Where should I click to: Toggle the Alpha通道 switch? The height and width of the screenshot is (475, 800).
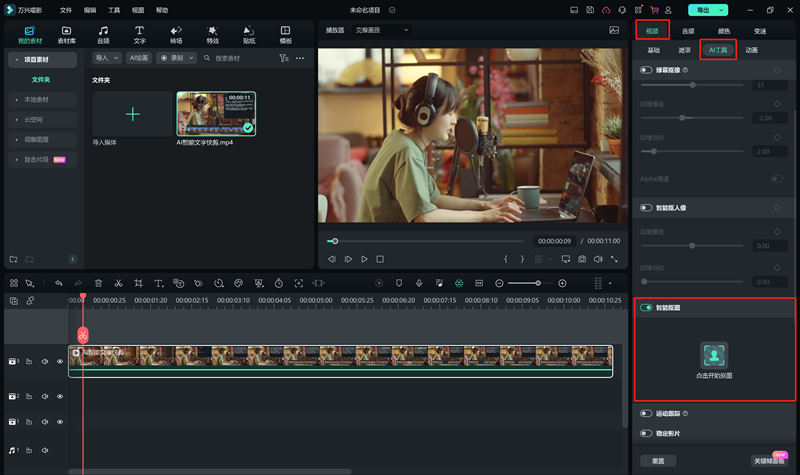click(x=777, y=179)
